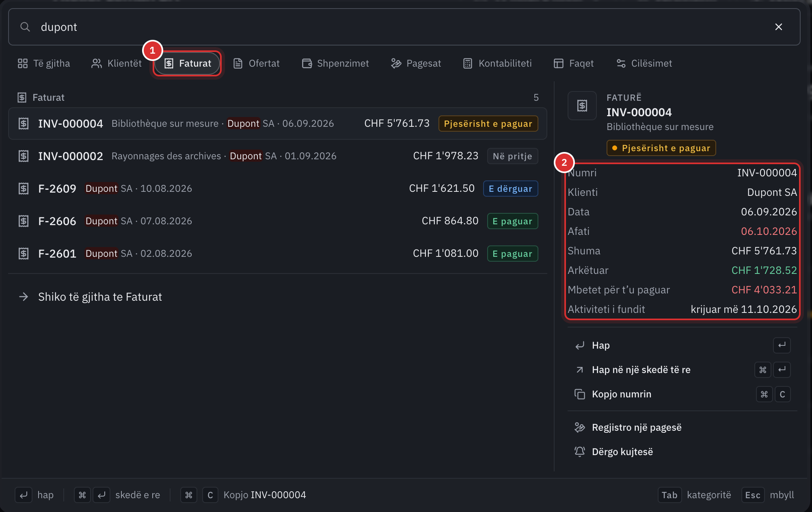Screen dimensions: 812x512
Task: Click the external arrow icon for new tab
Action: [x=580, y=370]
